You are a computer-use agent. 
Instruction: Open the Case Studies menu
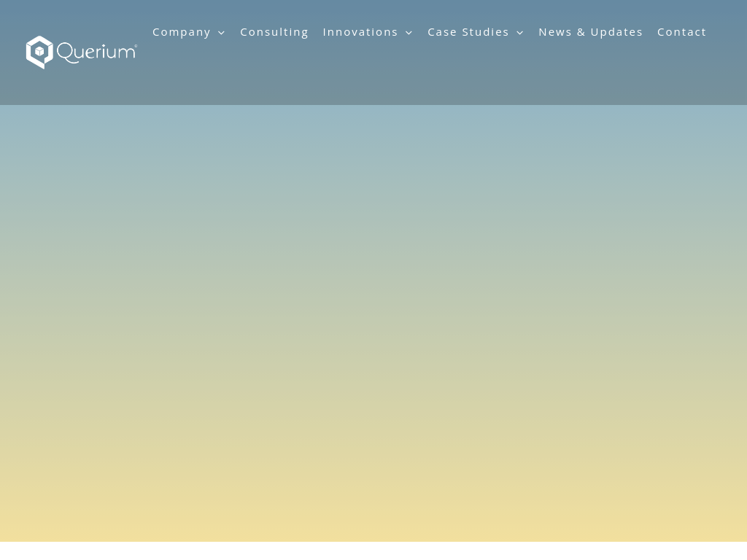click(x=468, y=32)
